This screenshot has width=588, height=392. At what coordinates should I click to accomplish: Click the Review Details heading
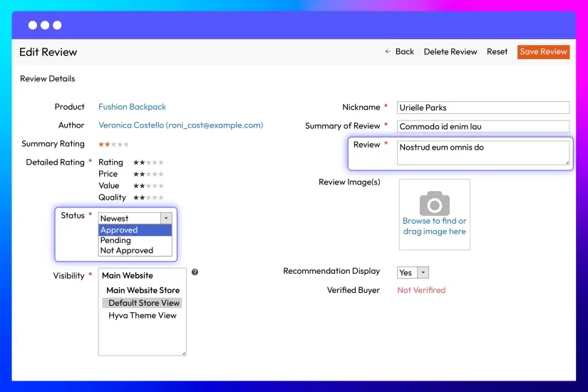(48, 78)
